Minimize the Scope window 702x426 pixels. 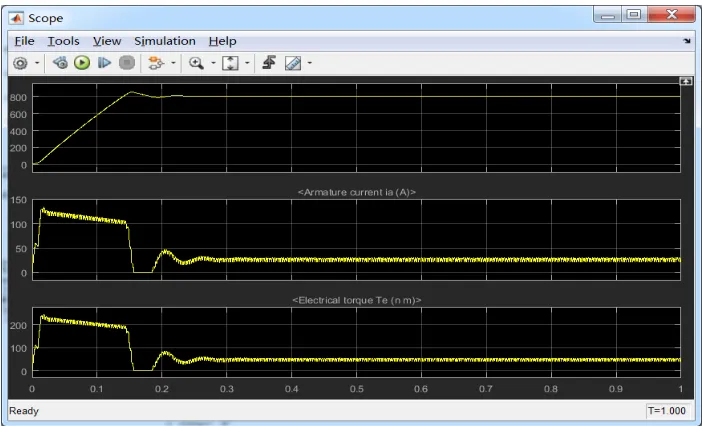coord(608,14)
